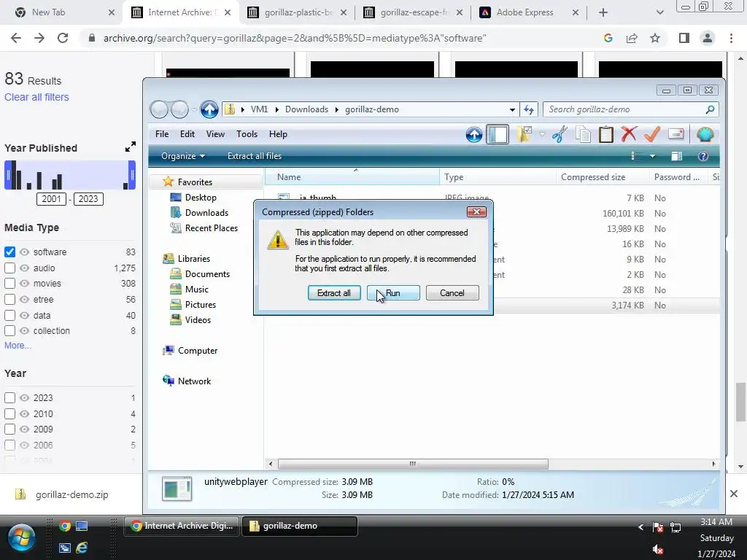Click Chrome reload page icon
This screenshot has width=747, height=560.
pyautogui.click(x=63, y=38)
